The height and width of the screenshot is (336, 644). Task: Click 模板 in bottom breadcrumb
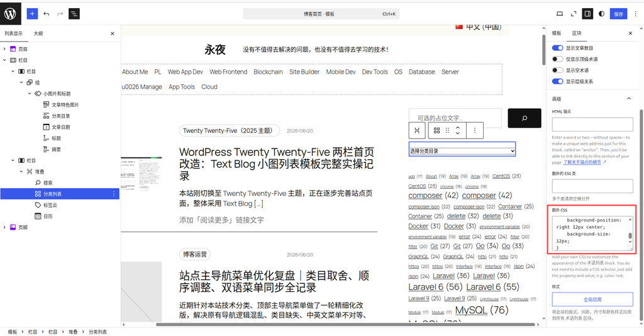tap(13, 332)
